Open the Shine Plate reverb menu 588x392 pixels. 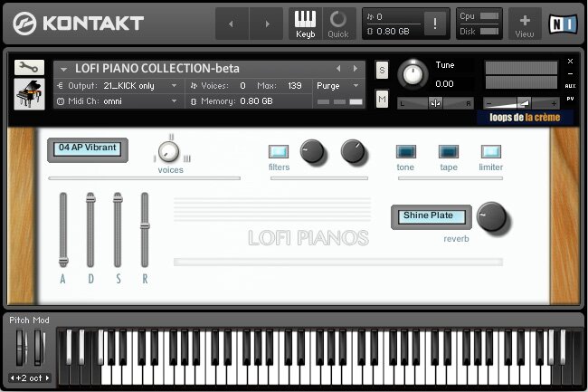432,216
